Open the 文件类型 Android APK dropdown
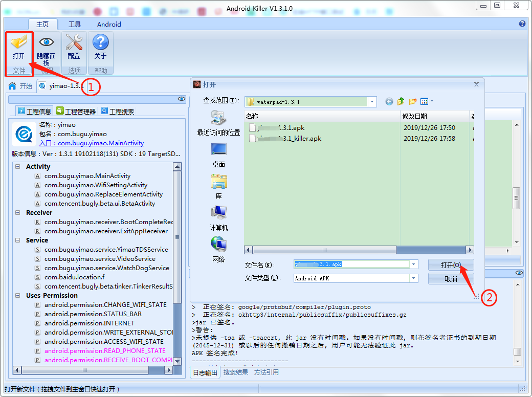The image size is (532, 397). 412,278
